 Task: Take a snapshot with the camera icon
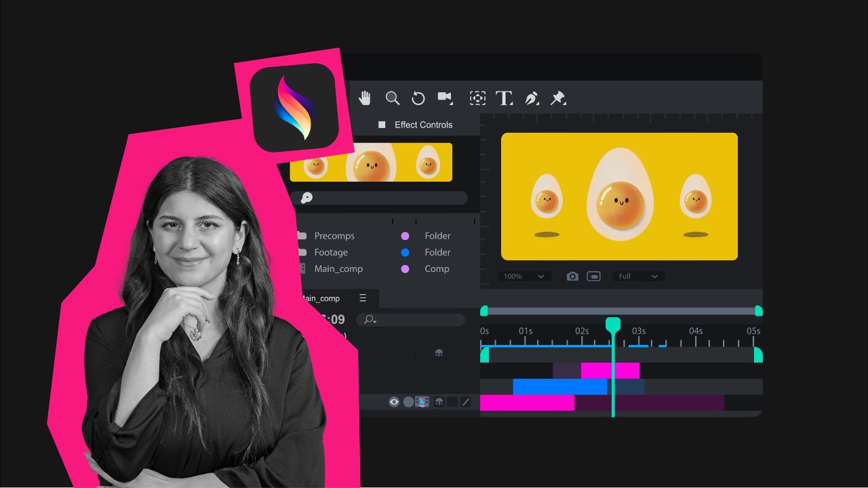(572, 277)
